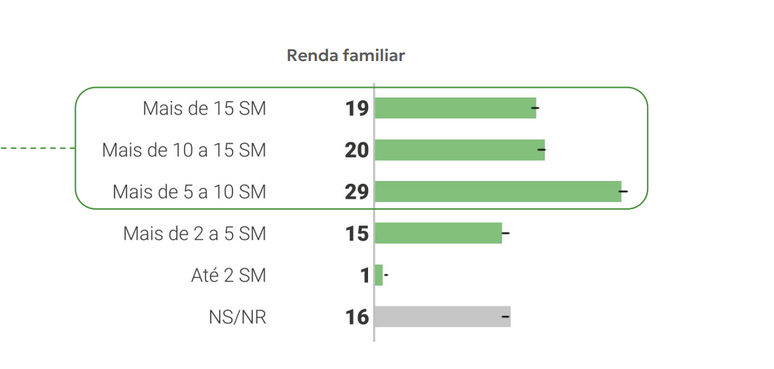The width and height of the screenshot is (774, 369).
Task: Click the tiny green bar for Até 2 SM
Action: (379, 275)
